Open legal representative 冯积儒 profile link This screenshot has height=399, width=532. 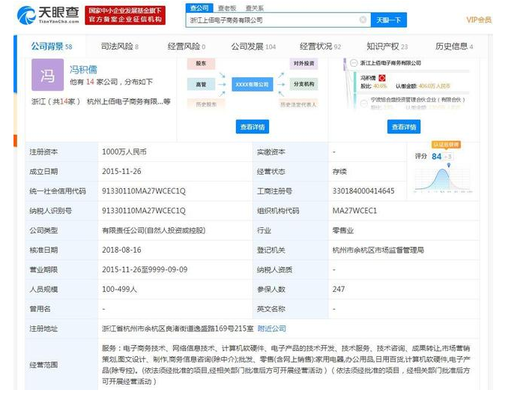(x=83, y=70)
